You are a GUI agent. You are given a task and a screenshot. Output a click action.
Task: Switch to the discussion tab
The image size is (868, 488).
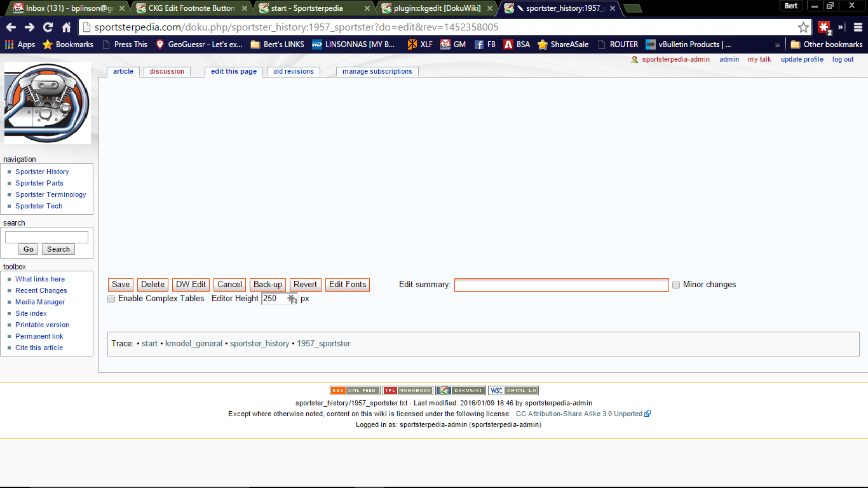point(166,71)
